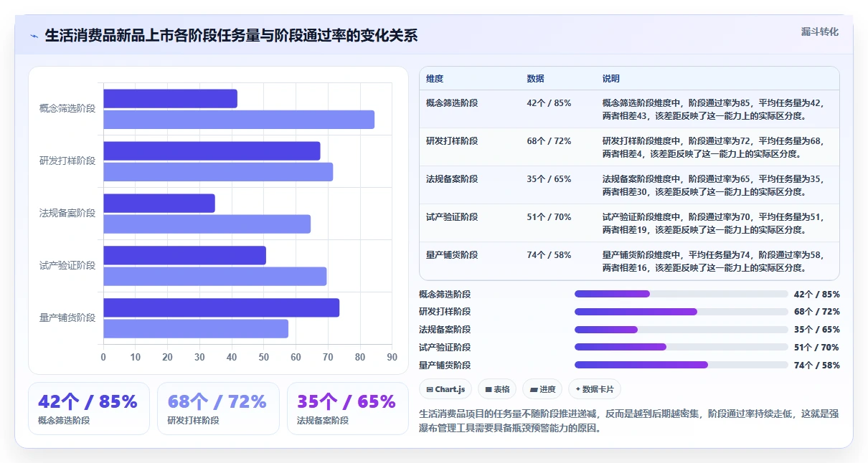
Task: Open the 68个 / 72% data card
Action: [x=218, y=409]
